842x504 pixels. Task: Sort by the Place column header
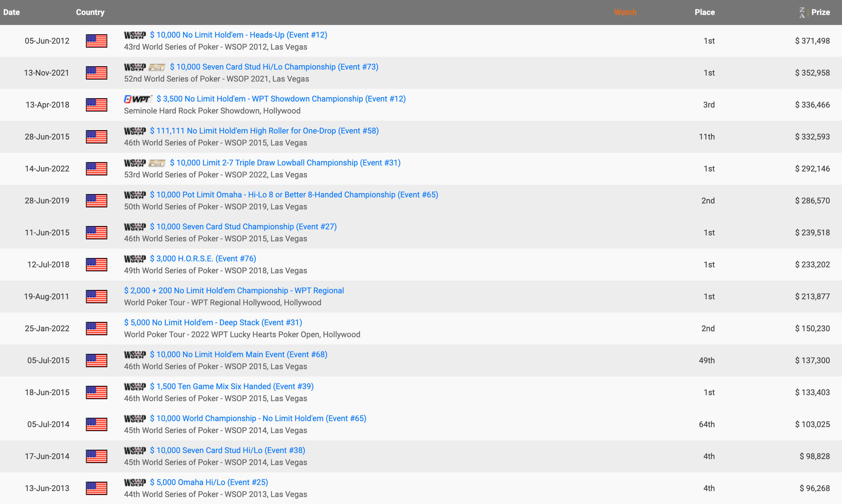click(x=704, y=12)
